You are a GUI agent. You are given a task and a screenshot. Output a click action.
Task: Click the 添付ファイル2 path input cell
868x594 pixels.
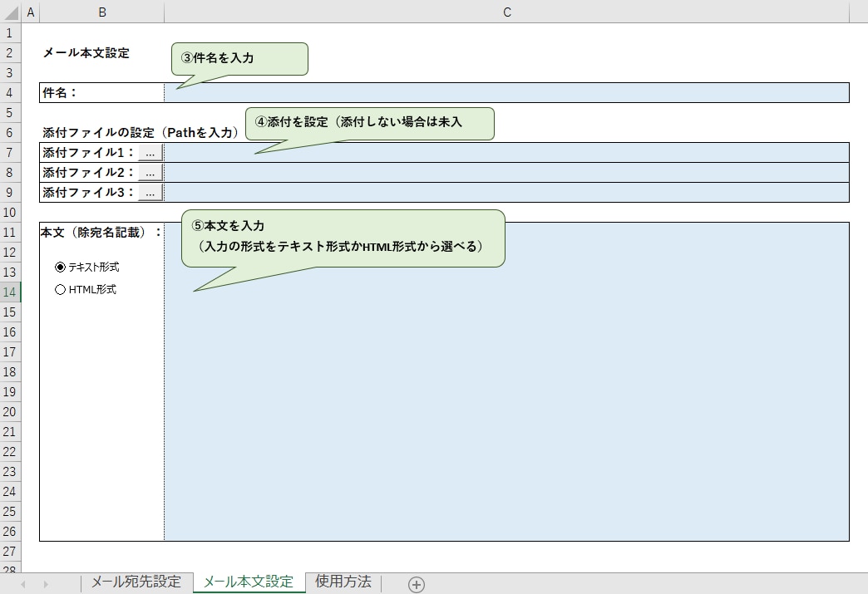point(506,173)
